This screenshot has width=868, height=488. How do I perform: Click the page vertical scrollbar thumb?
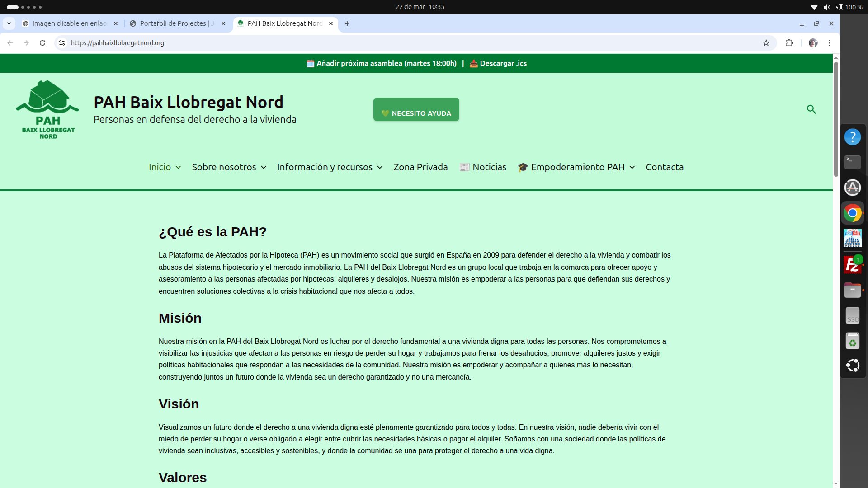(x=836, y=119)
